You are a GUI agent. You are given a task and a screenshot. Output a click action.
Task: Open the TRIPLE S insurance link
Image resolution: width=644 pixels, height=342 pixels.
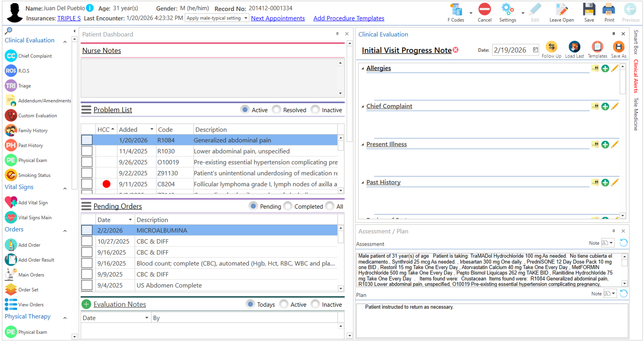pyautogui.click(x=69, y=18)
